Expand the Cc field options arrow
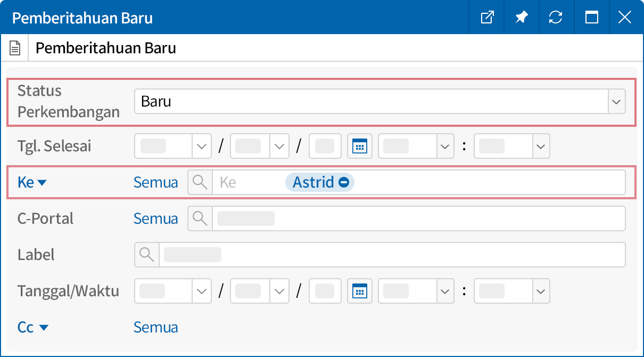 click(x=45, y=327)
